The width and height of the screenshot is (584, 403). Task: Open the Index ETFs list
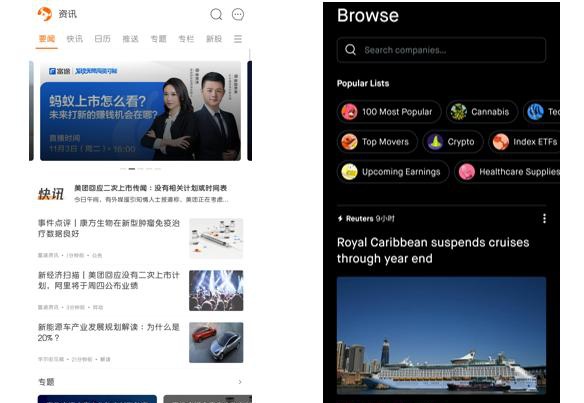tap(524, 142)
